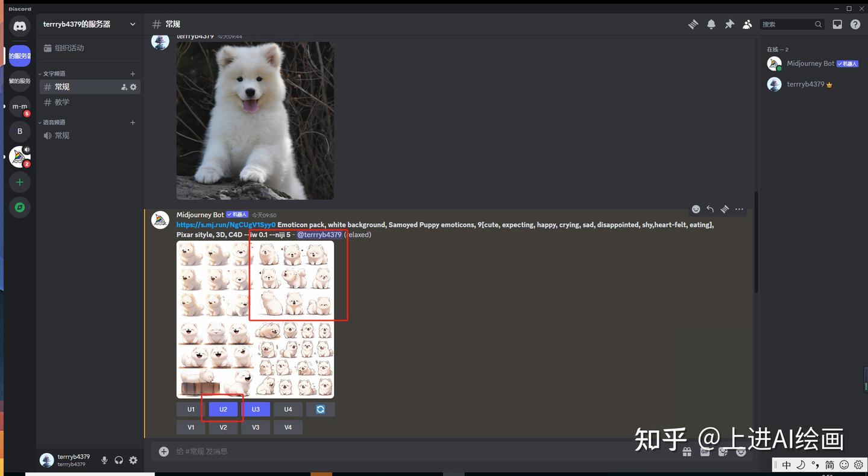The image size is (868, 476).
Task: Click U4 upscale button
Action: (x=288, y=409)
